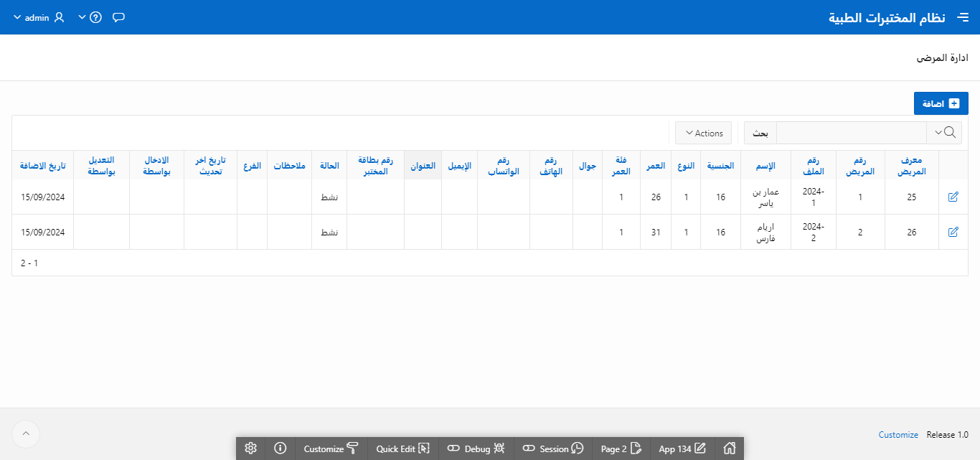Open the help question mark menu
Screen dimensions: 980x460
91,17
